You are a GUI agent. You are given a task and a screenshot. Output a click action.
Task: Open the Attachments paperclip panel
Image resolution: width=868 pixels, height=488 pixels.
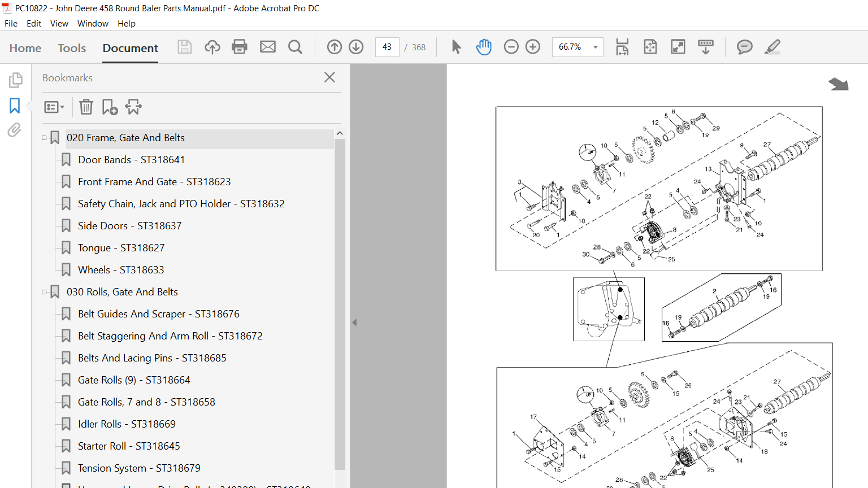(15, 130)
